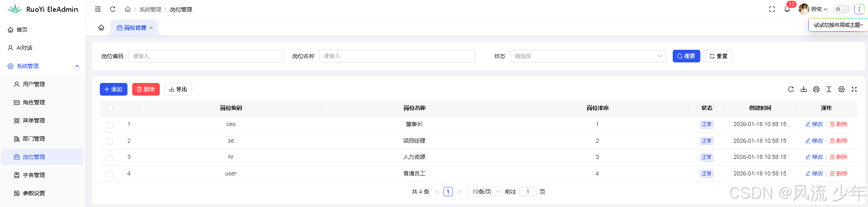Click the 重置 button
Viewport: 868px width, 207px height.
(718, 56)
